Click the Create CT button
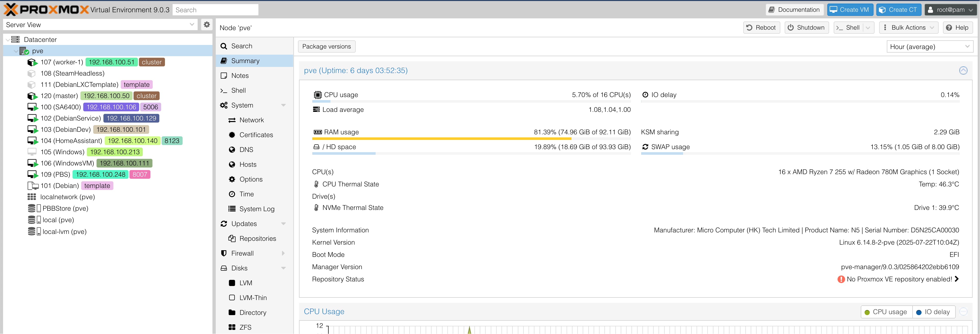Image resolution: width=980 pixels, height=334 pixels. [898, 10]
